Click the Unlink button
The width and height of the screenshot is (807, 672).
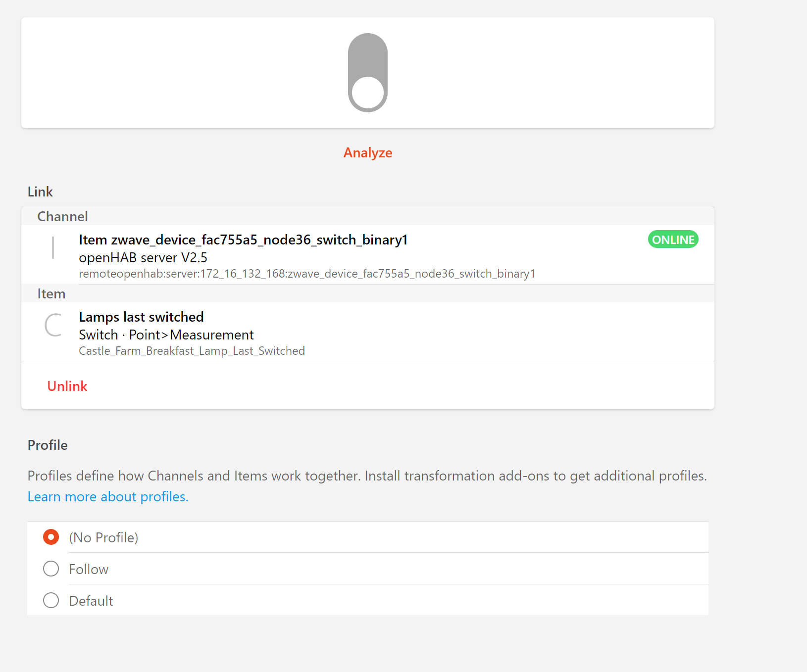click(x=67, y=386)
